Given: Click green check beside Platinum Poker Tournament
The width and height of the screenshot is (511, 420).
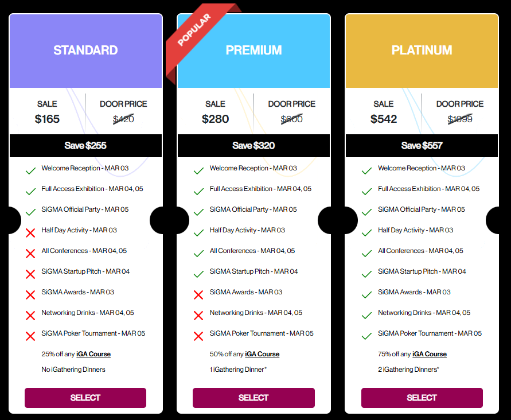Looking at the screenshot, I should click(x=367, y=336).
